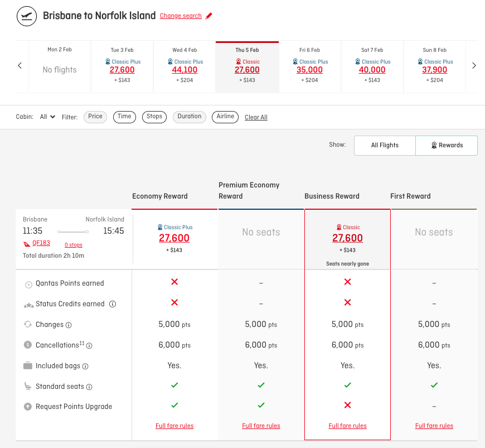Select Sun 8 Feb date tab
485x448 pixels.
[435, 66]
